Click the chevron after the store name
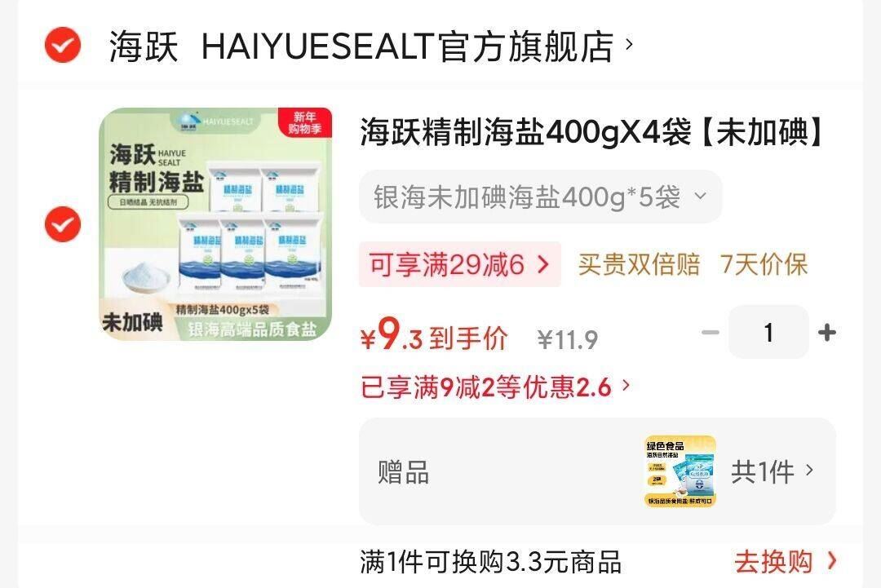Viewport: 881px width, 588px height. (x=629, y=44)
